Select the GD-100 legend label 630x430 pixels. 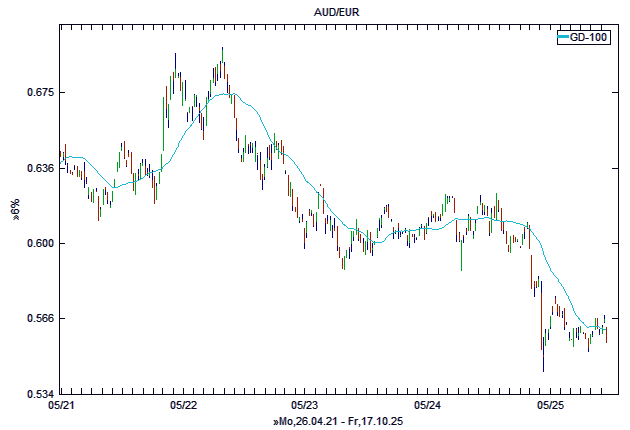590,37
